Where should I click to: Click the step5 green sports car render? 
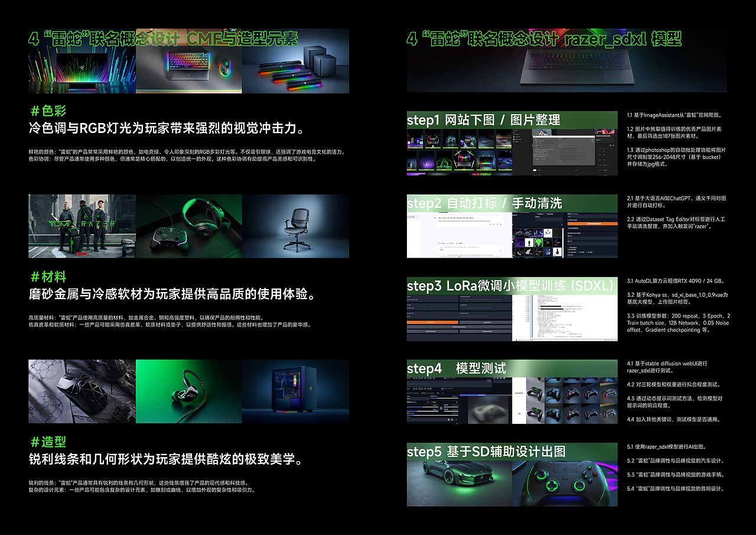pyautogui.click(x=460, y=483)
